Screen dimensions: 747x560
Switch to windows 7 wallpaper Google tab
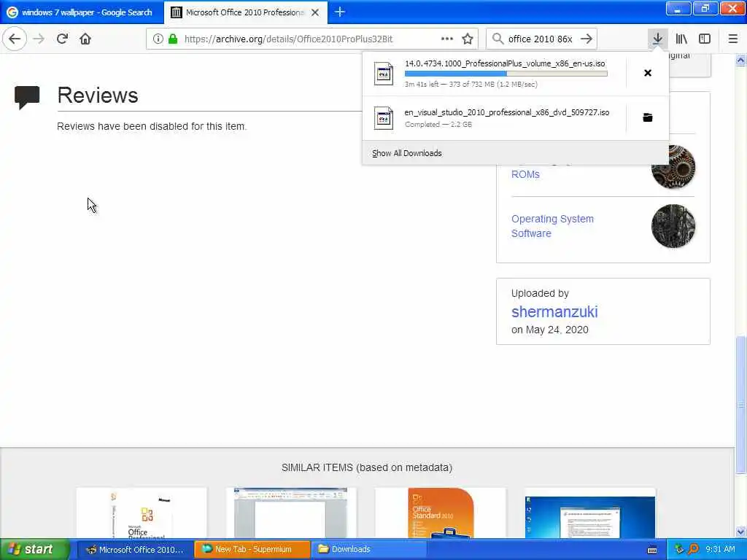click(x=82, y=12)
